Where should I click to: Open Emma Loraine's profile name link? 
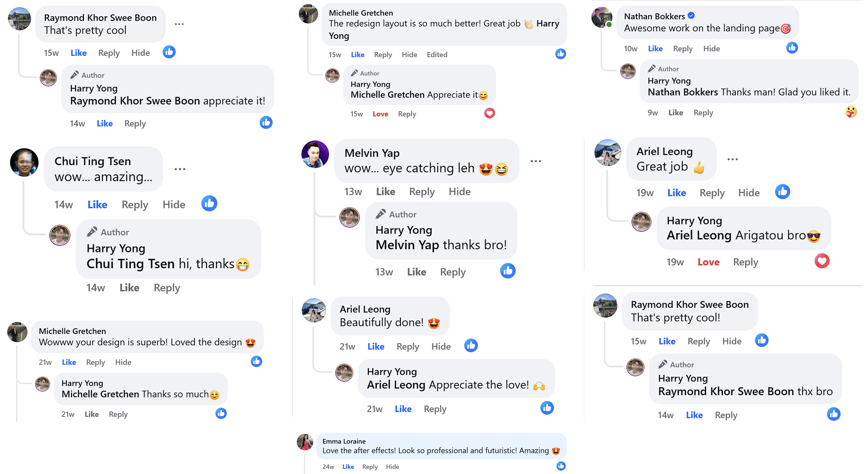(x=344, y=441)
